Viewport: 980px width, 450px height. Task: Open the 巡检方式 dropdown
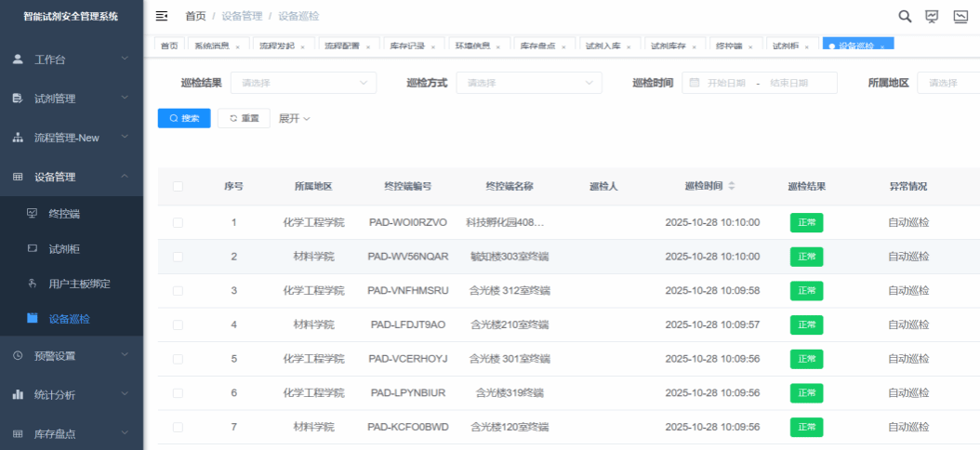528,83
